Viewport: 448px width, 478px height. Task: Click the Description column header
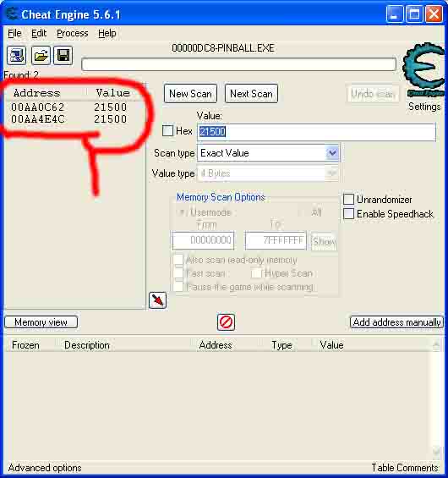point(87,345)
